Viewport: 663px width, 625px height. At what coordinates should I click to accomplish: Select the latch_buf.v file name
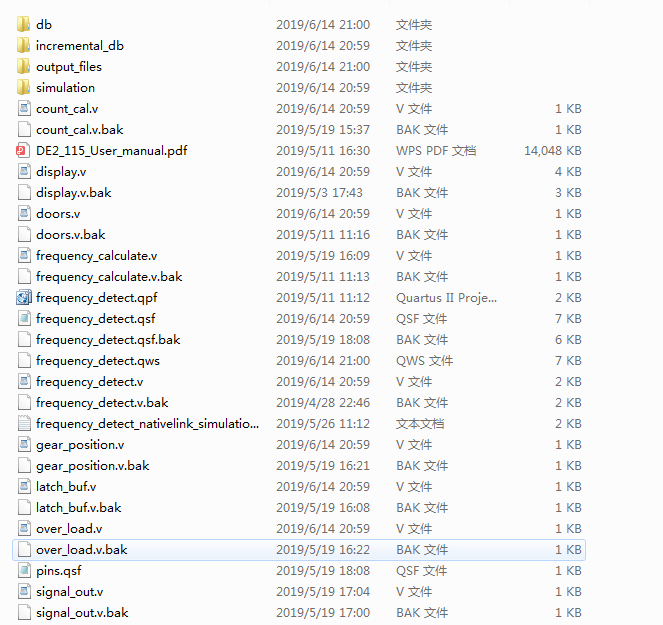(x=66, y=487)
